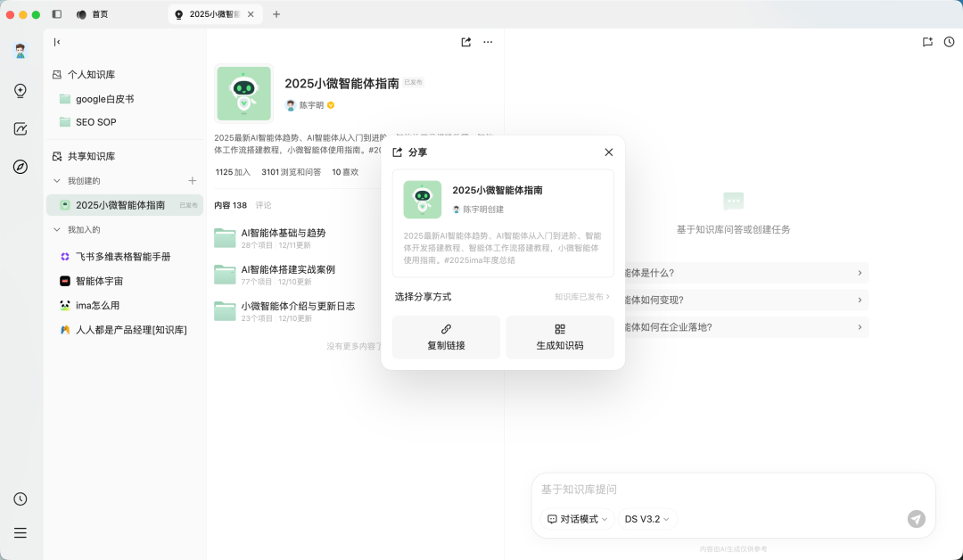Collapse the sidebar with the collapse icon

click(56, 42)
